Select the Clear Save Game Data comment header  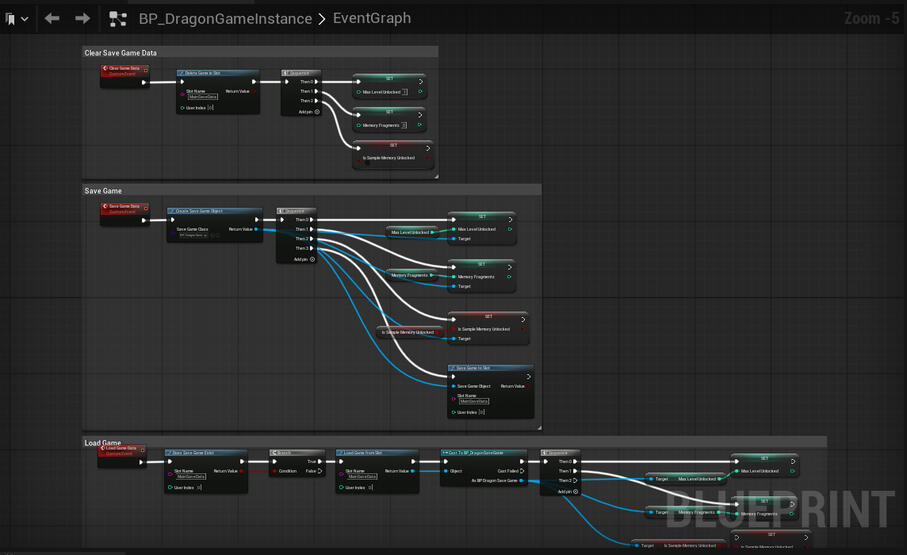click(121, 52)
